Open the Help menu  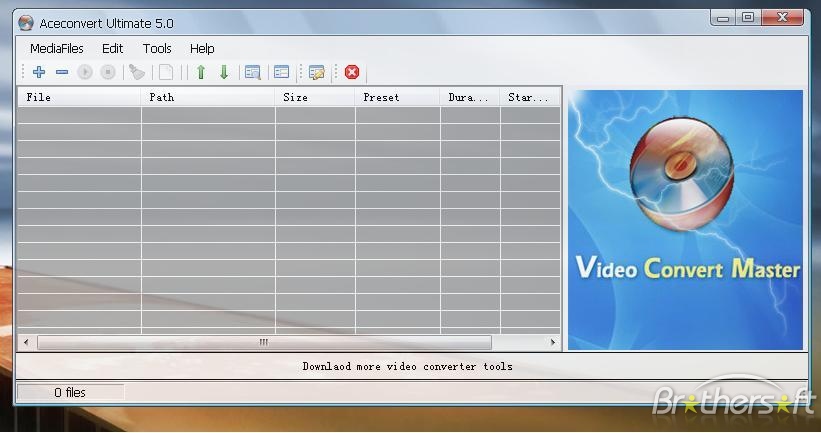(202, 49)
